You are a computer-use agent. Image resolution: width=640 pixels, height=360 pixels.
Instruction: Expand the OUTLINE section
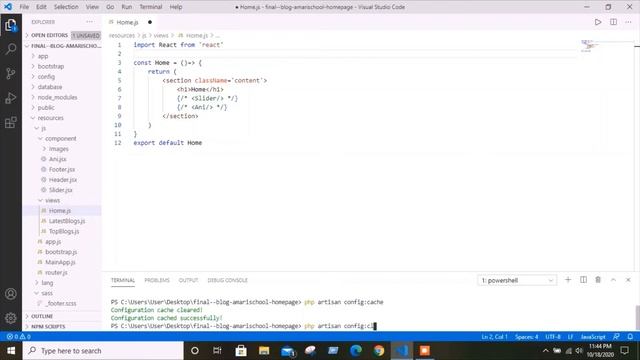62,316
